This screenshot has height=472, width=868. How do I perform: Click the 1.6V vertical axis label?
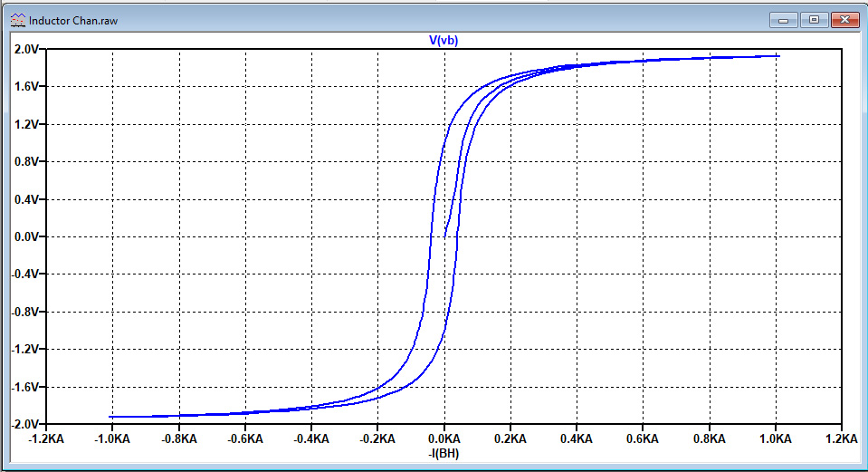27,86
